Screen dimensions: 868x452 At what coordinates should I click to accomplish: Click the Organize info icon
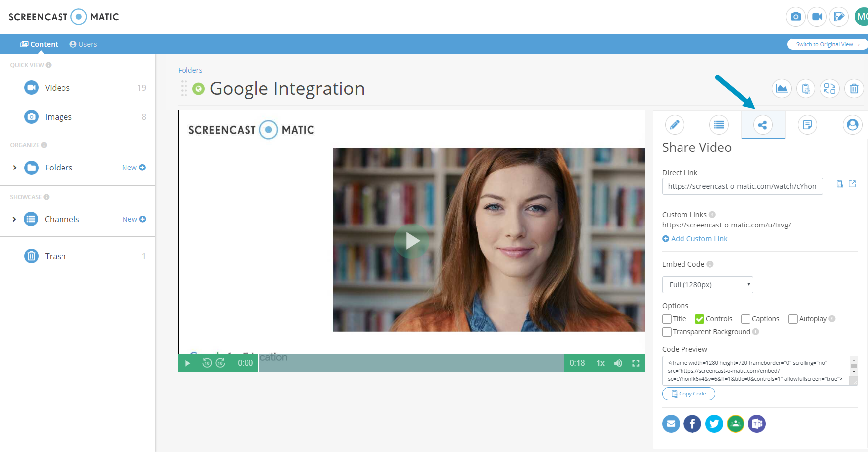coord(44,145)
